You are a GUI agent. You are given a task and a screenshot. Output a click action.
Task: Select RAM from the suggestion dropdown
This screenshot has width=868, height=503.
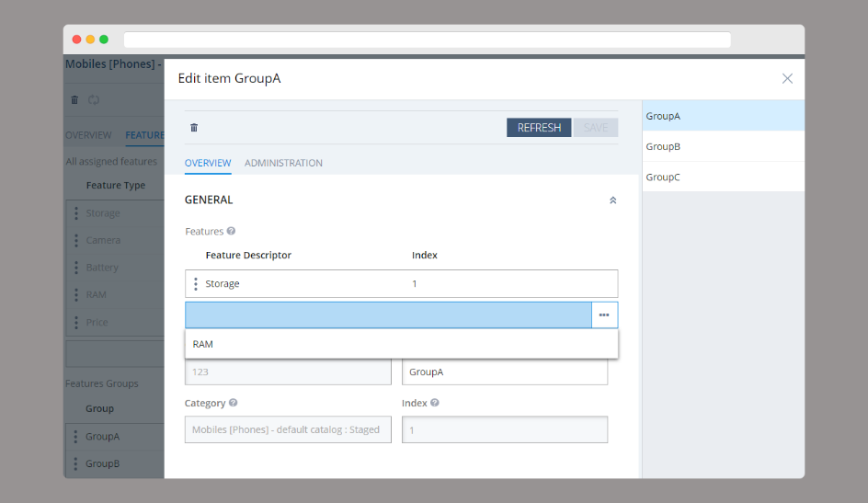click(401, 344)
